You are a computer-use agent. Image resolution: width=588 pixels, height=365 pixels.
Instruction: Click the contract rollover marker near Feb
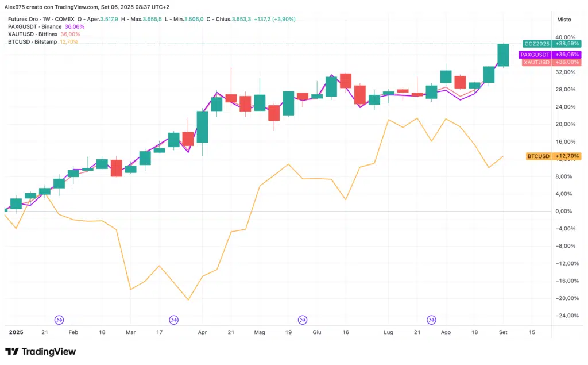59,320
